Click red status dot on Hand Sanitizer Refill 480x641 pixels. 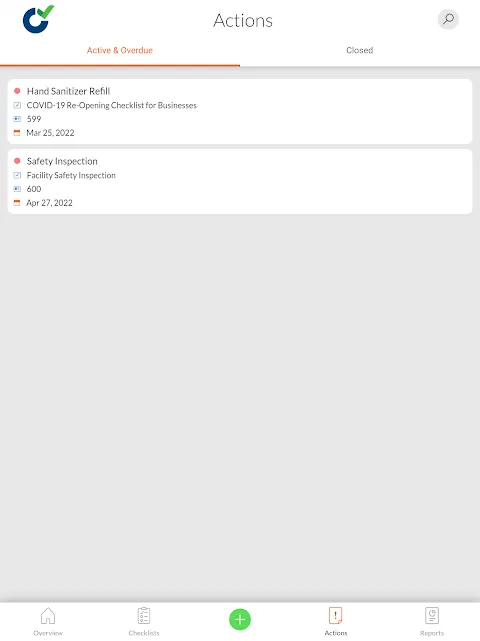pyautogui.click(x=17, y=91)
